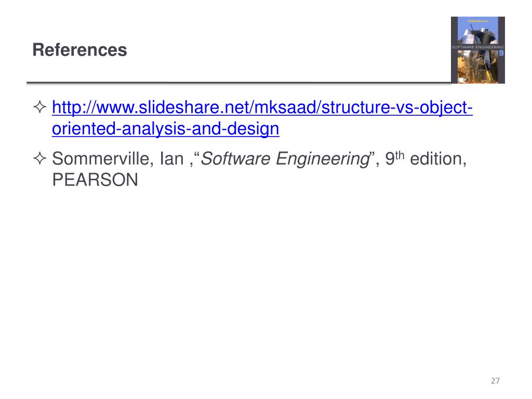Click the word 'PEARSON'

click(x=96, y=179)
